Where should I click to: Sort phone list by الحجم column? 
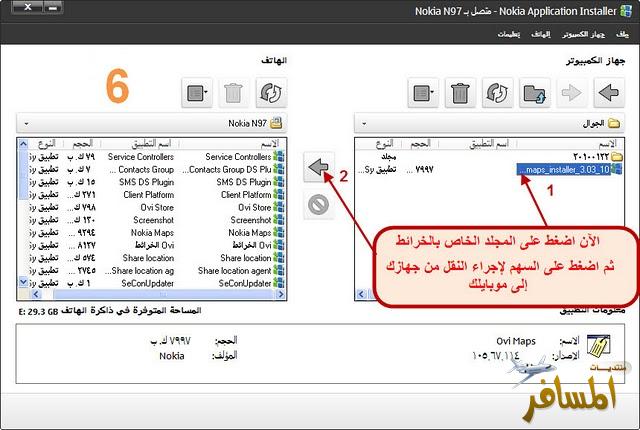[x=83, y=144]
